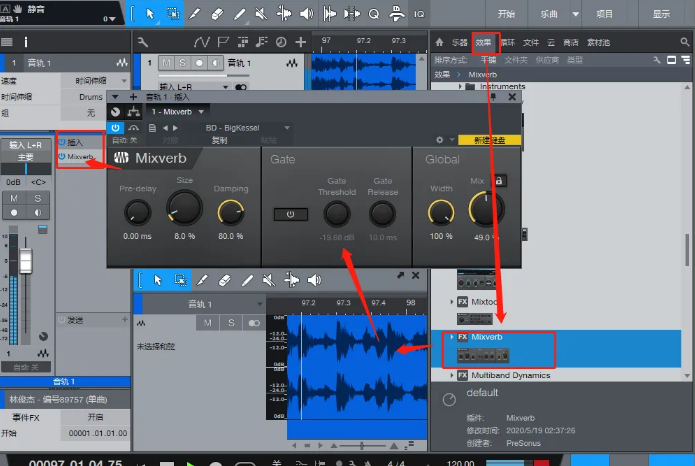This screenshot has height=466, width=695.
Task: Expand the Mixverb browser entry
Action: (x=452, y=337)
